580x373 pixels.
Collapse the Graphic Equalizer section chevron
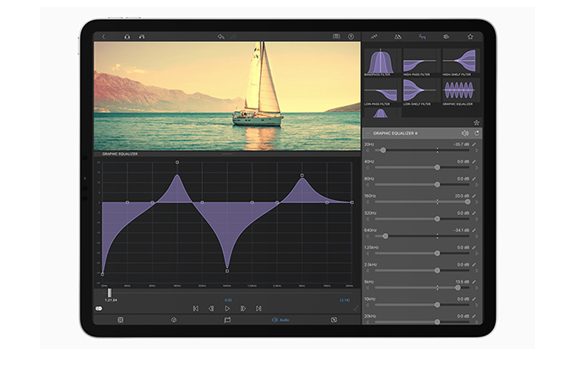point(368,133)
